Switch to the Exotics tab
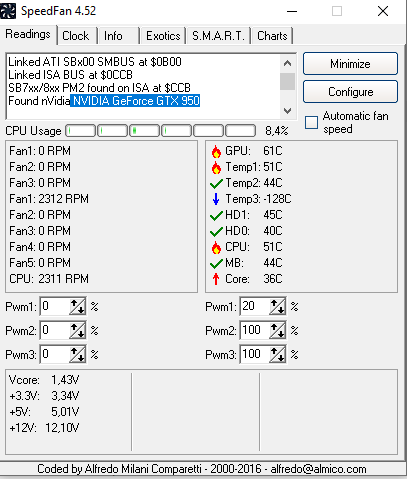The height and width of the screenshot is (481, 411). coord(163,36)
